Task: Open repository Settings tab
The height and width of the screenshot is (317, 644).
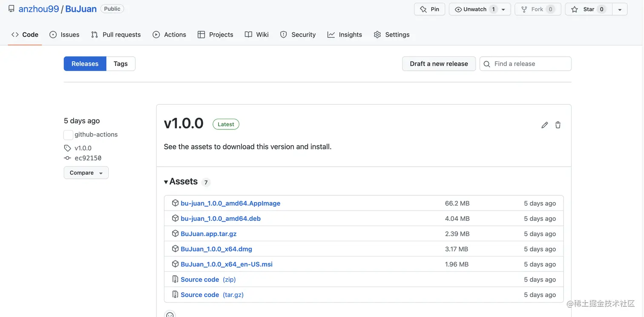Action: pos(391,34)
